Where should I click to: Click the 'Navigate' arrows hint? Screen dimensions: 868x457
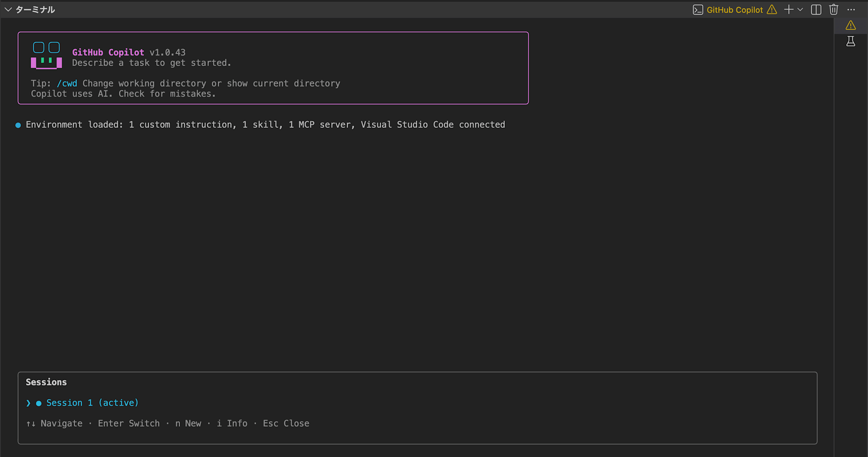tap(54, 424)
